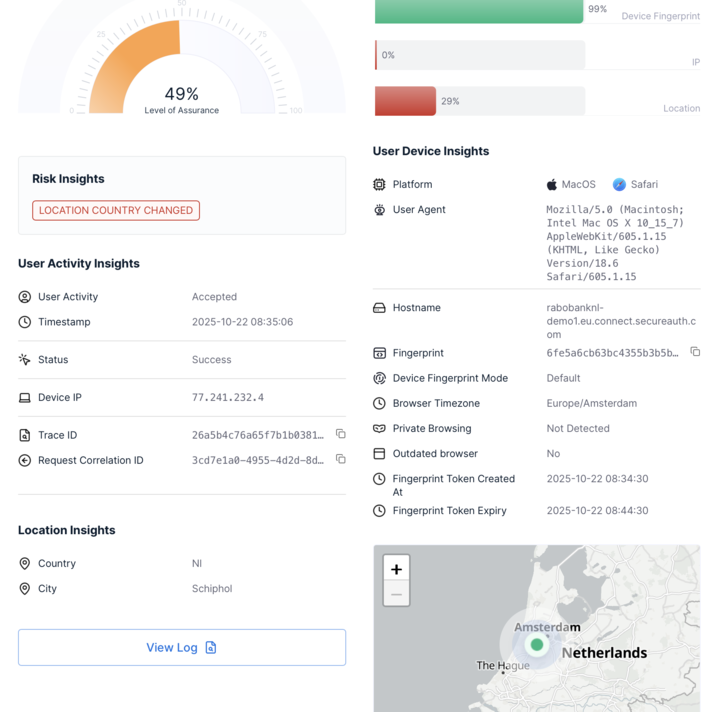Image resolution: width=720 pixels, height=712 pixels.
Task: Click the Accepted user activity value
Action: (x=214, y=297)
